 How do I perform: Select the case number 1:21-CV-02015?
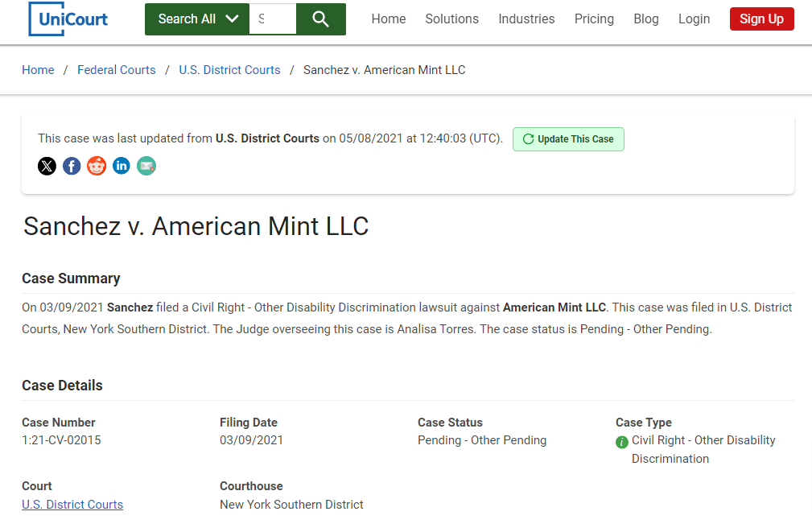coord(61,440)
